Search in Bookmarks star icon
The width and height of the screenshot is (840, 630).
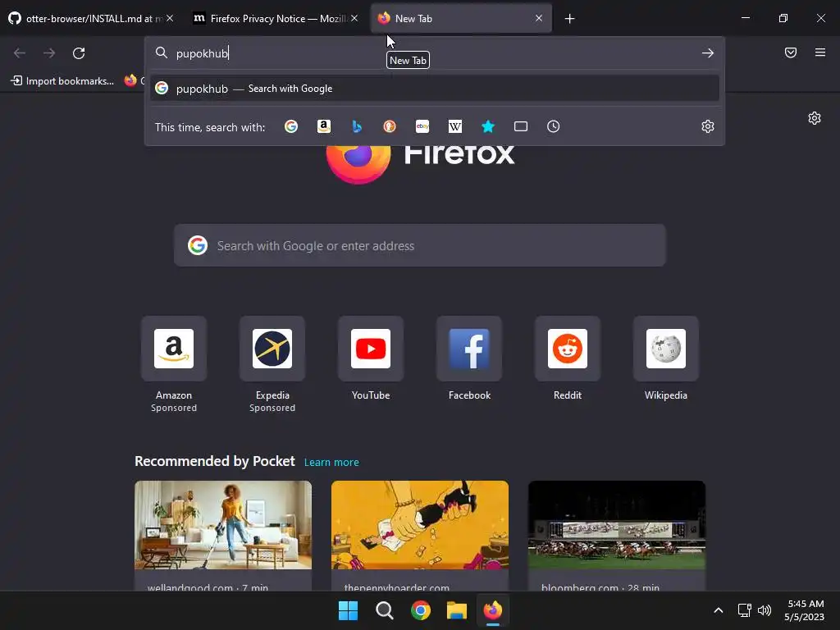click(487, 126)
